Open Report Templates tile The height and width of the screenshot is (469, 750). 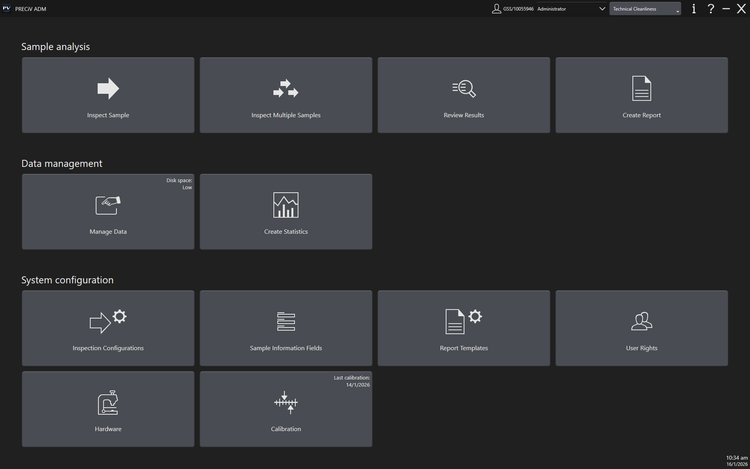464,328
